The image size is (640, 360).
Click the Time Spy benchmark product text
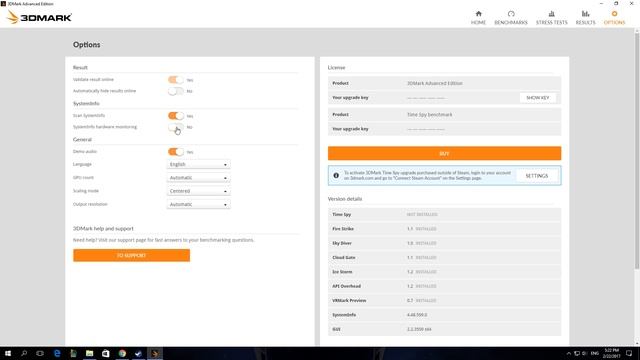pos(429,115)
